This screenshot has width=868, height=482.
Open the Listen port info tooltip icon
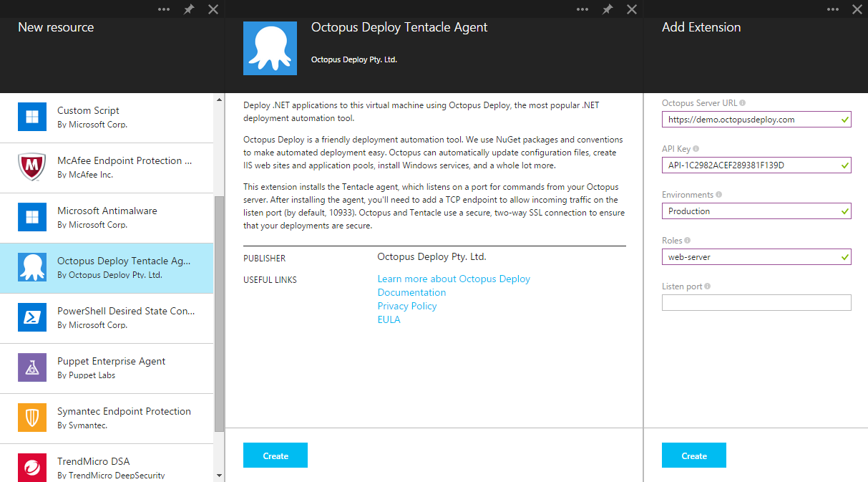[x=708, y=286]
